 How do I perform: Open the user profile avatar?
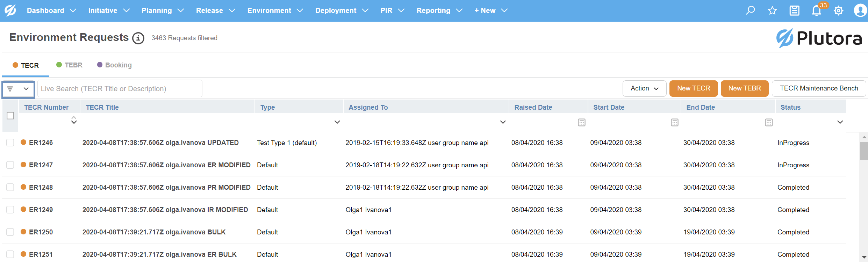pyautogui.click(x=860, y=10)
